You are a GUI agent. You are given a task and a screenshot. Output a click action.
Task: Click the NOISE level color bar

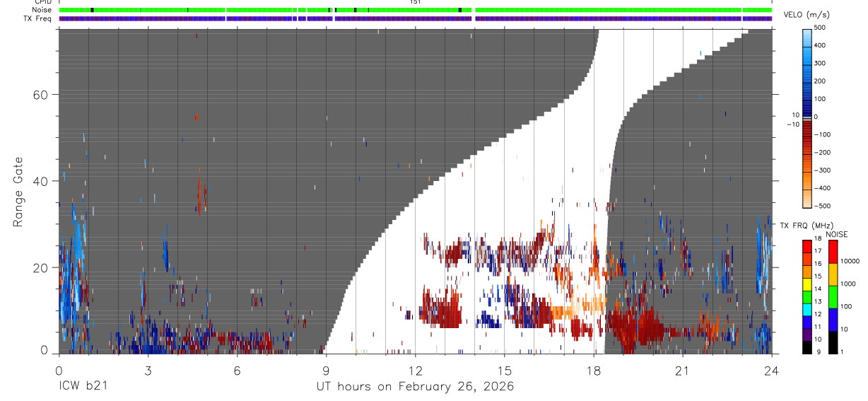pyautogui.click(x=833, y=297)
